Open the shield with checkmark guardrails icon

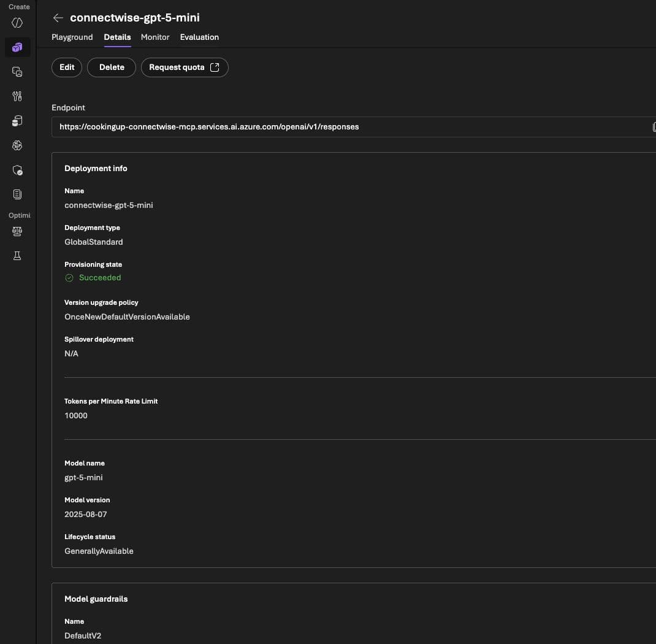(17, 170)
